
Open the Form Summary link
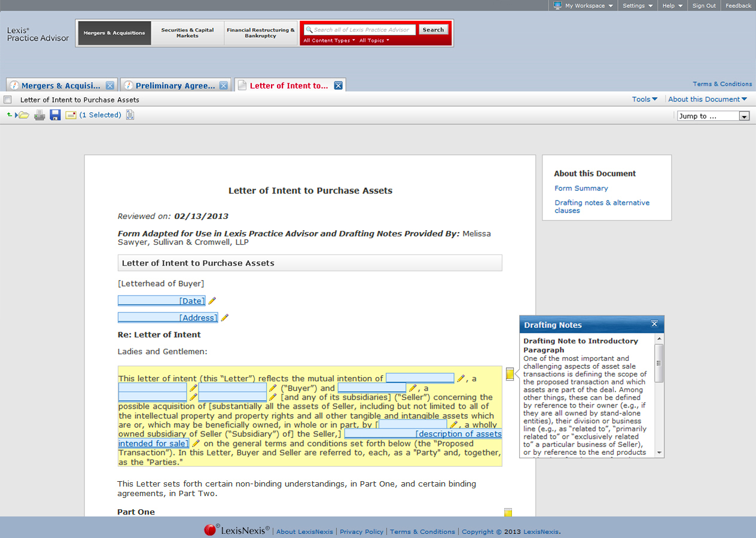tap(581, 188)
